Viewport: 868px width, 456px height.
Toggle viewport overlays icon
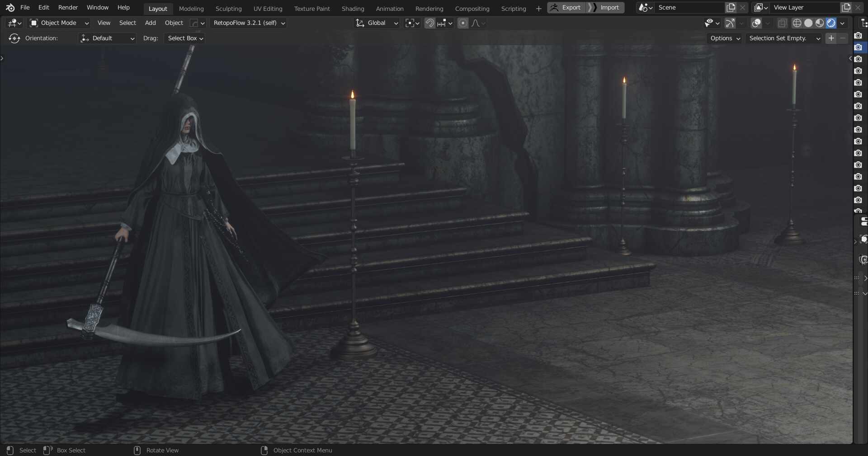756,23
